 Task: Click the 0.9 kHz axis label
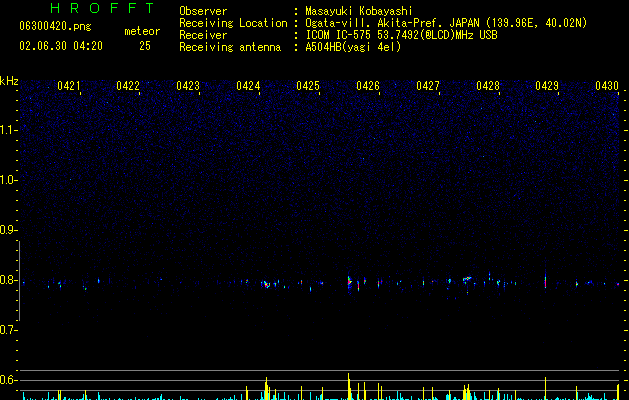pyautogui.click(x=9, y=230)
